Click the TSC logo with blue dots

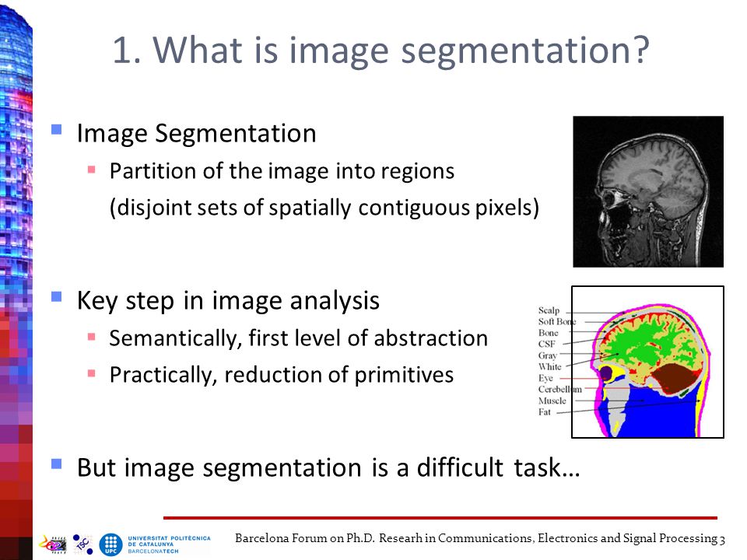83,544
